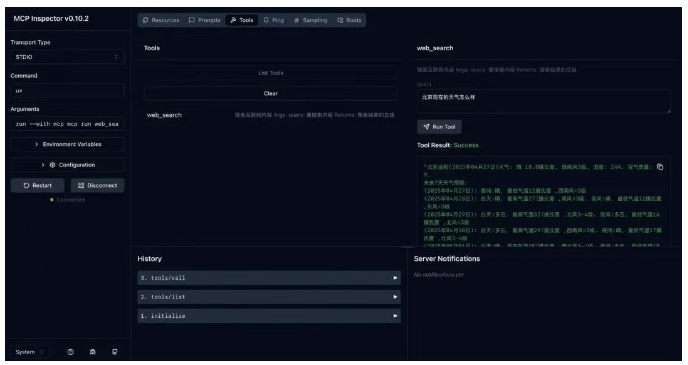Open the Sampling tab
This screenshot has height=365, width=688.
(311, 20)
